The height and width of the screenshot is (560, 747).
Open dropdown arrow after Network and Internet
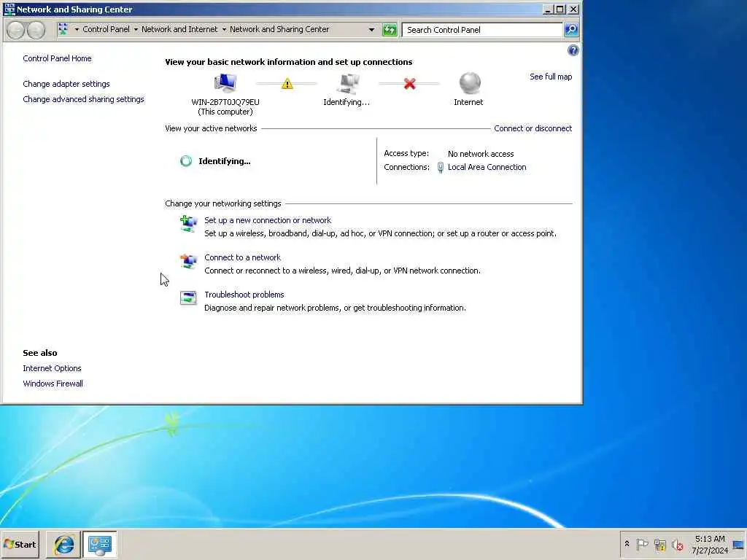pos(224,29)
